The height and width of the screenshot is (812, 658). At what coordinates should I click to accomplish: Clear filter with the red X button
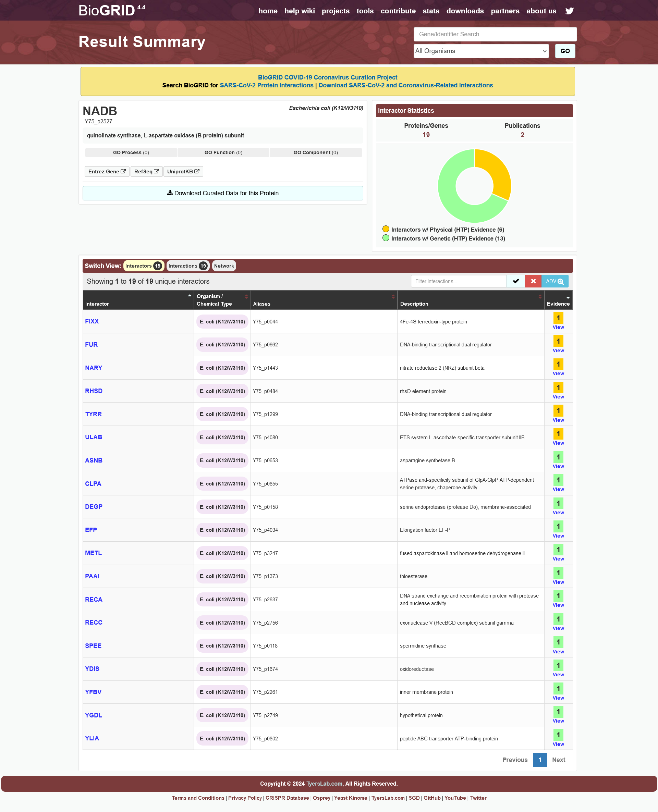533,281
